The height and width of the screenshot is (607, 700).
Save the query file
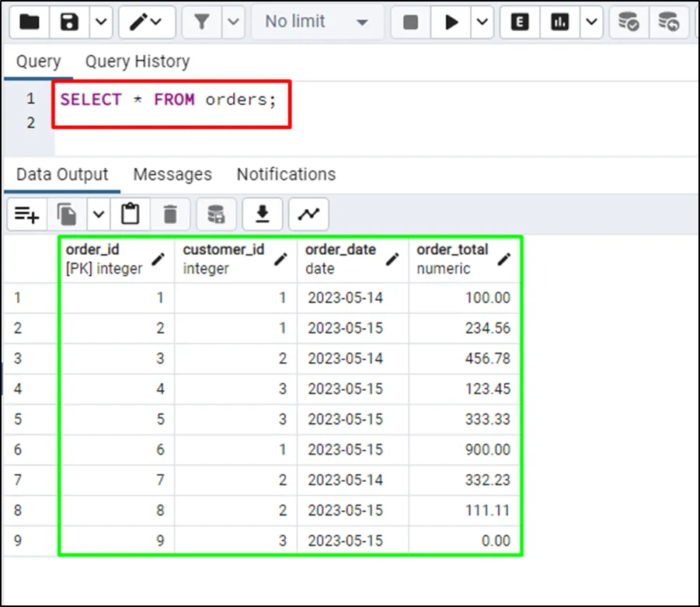(x=70, y=22)
